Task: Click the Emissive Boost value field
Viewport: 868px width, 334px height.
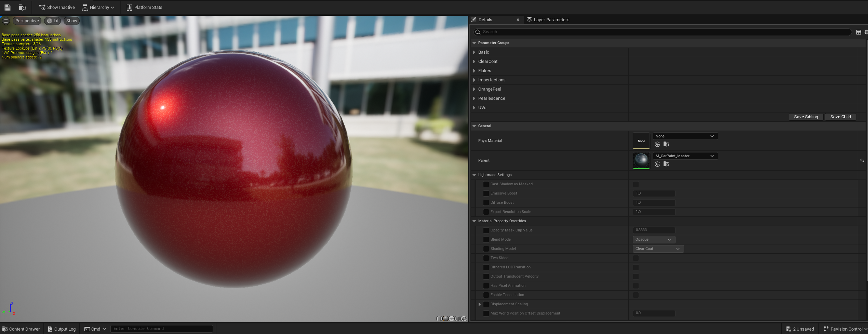Action: coord(654,193)
